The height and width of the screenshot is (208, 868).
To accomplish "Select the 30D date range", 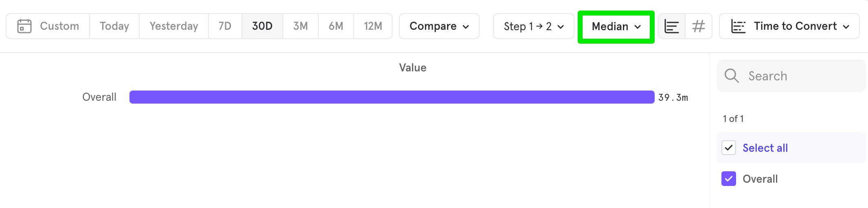I will pos(262,26).
